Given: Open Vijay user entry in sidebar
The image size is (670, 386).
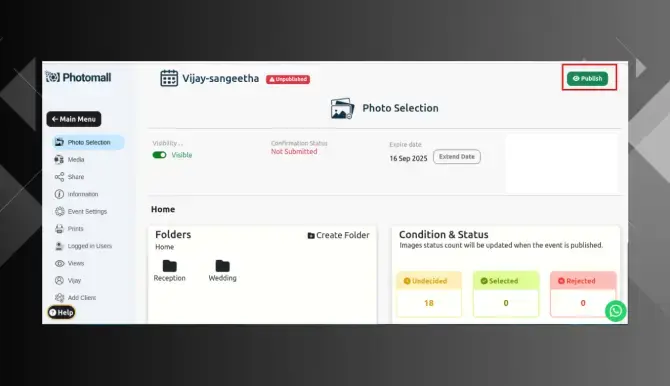Looking at the screenshot, I should tap(68, 280).
